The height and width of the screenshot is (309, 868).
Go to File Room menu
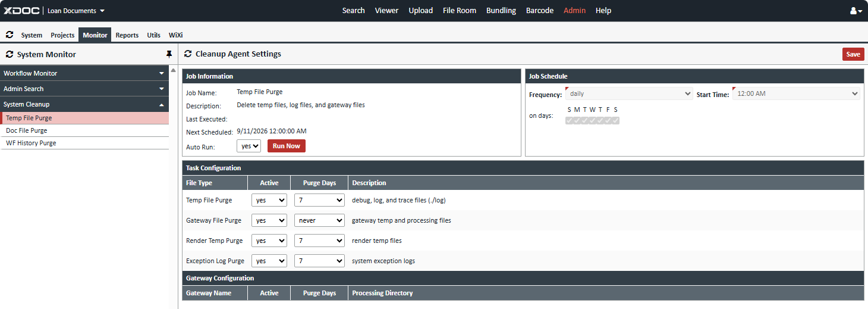pyautogui.click(x=460, y=11)
